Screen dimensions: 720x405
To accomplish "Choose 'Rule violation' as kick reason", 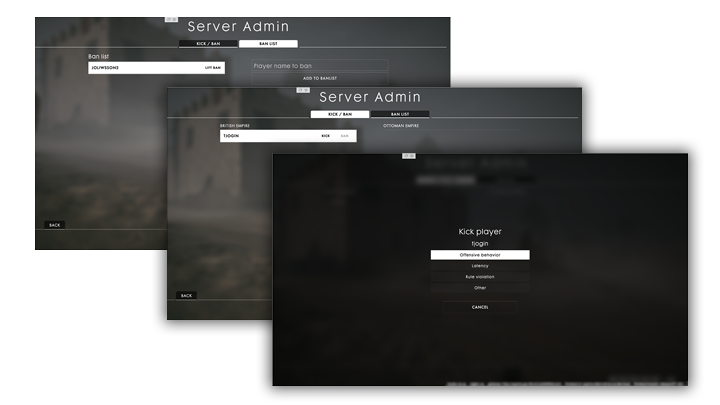I will coord(480,277).
